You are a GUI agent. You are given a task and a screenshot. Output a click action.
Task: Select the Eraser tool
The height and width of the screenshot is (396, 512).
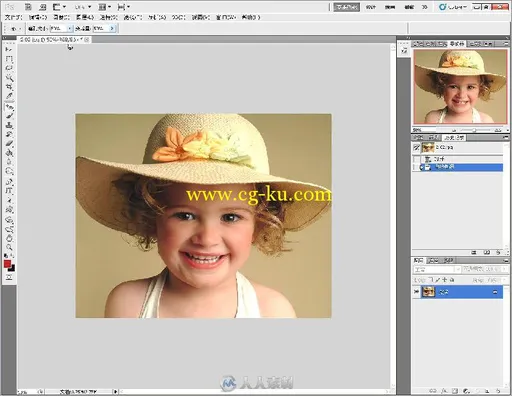[x=9, y=144]
